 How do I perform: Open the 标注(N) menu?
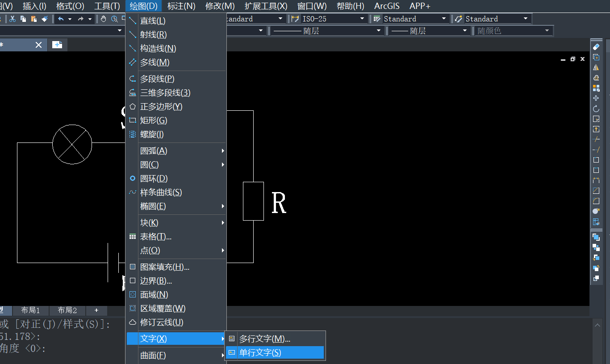[x=181, y=6]
